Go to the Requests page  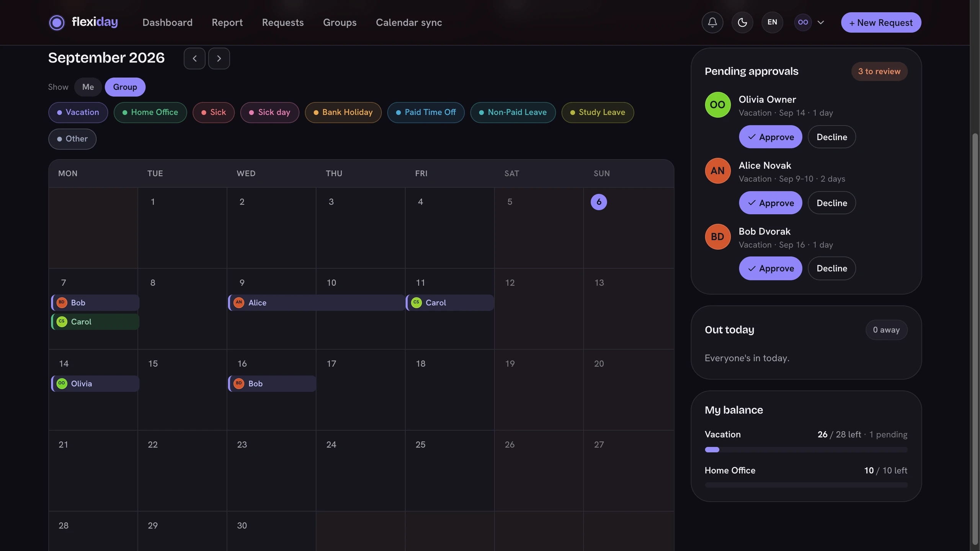pyautogui.click(x=283, y=22)
